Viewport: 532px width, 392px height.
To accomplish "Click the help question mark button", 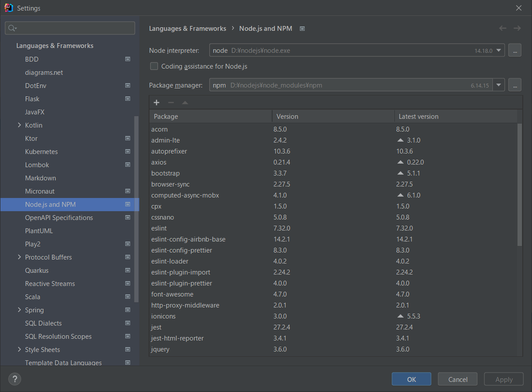I will [x=15, y=379].
